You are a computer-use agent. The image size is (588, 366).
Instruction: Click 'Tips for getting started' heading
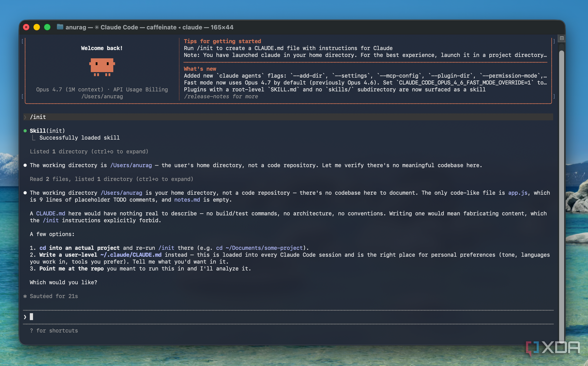222,41
